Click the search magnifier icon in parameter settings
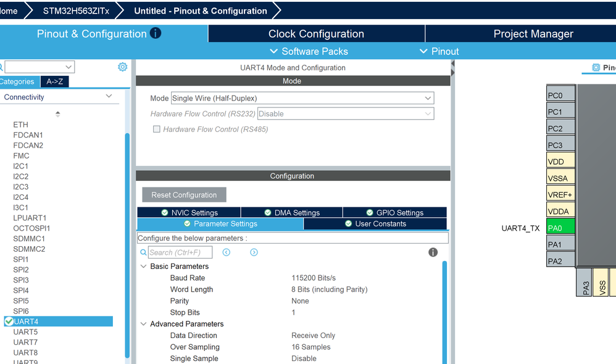616x364 pixels. [x=143, y=252]
